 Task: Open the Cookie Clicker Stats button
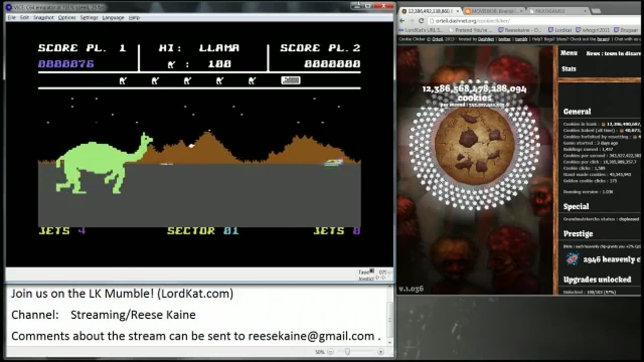point(569,69)
